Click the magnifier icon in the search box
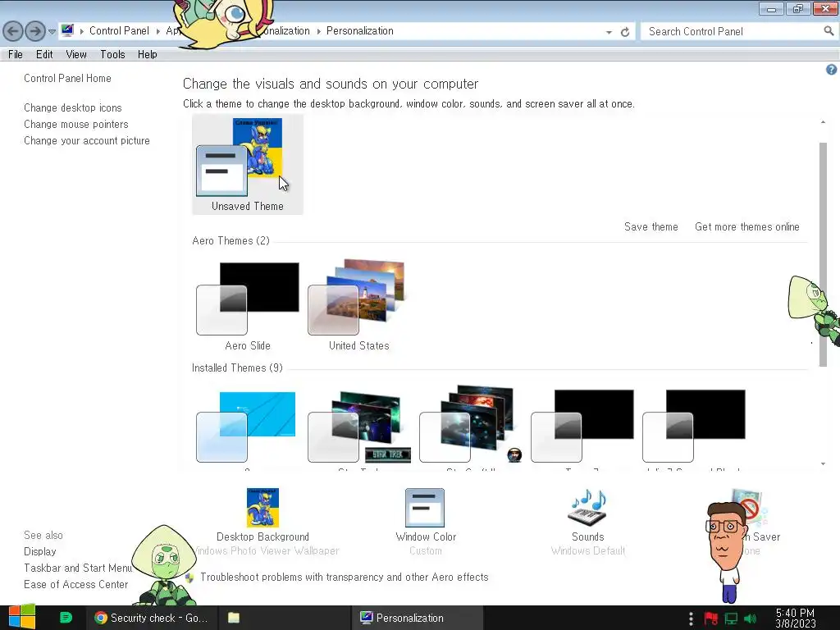Image resolution: width=840 pixels, height=630 pixels. [829, 31]
